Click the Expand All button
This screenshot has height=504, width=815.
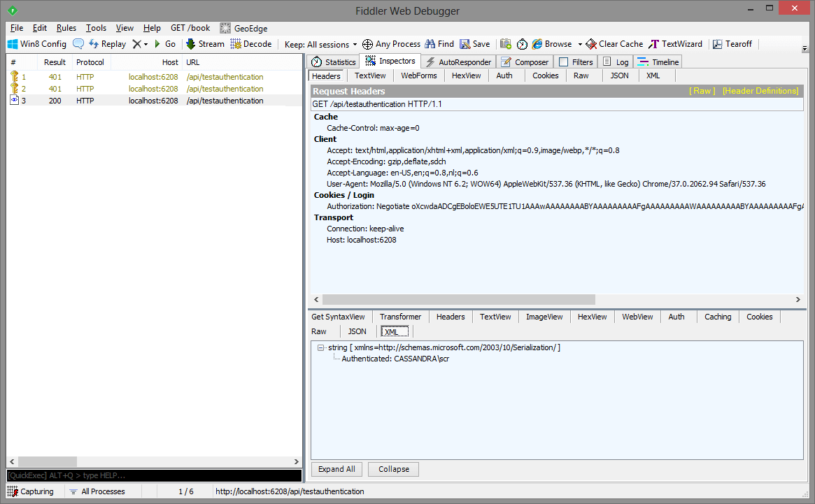click(x=336, y=469)
